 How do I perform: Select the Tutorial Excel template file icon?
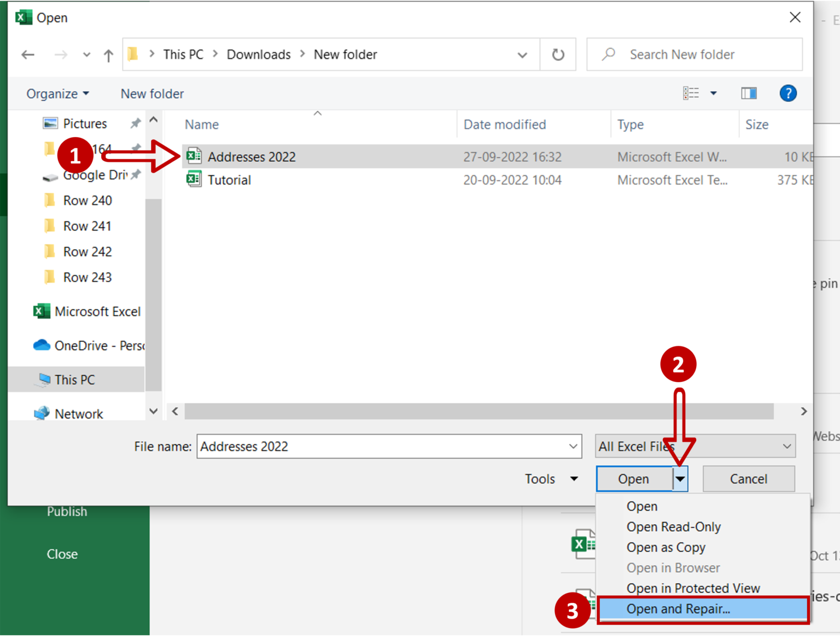[x=195, y=179]
